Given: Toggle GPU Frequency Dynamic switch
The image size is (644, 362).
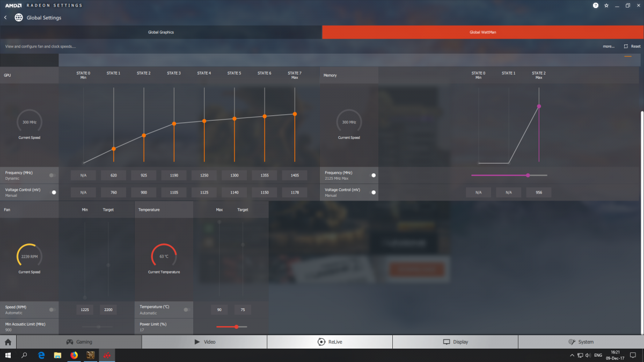Looking at the screenshot, I should tap(52, 175).
